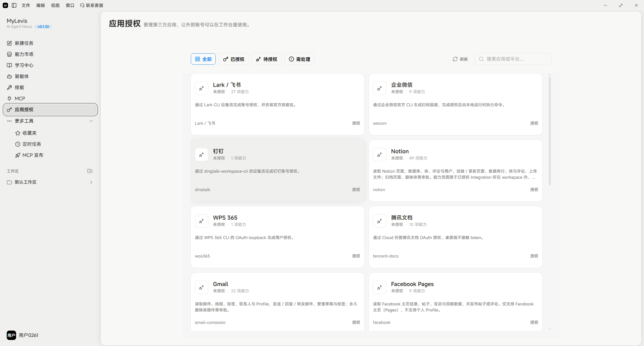
Task: Collapse the 更多工具 group
Action: [x=91, y=121]
